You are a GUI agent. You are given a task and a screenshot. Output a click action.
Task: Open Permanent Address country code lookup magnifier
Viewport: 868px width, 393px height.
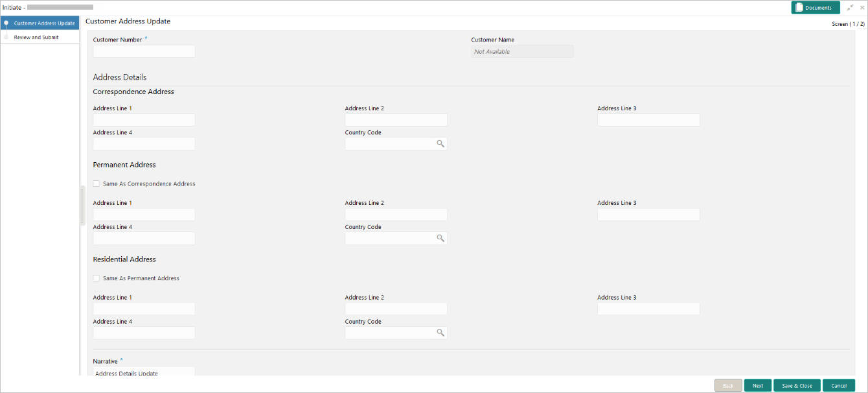point(440,239)
